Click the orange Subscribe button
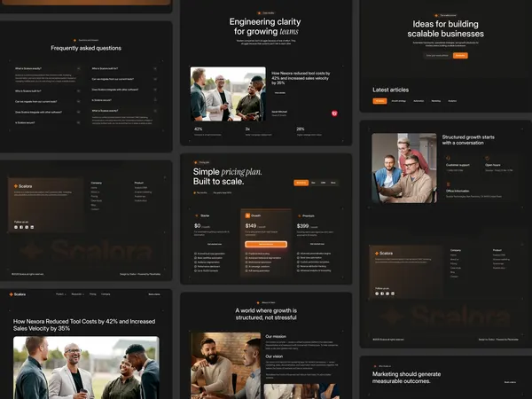Image resolution: width=532 pixels, height=399 pixels. tap(460, 55)
